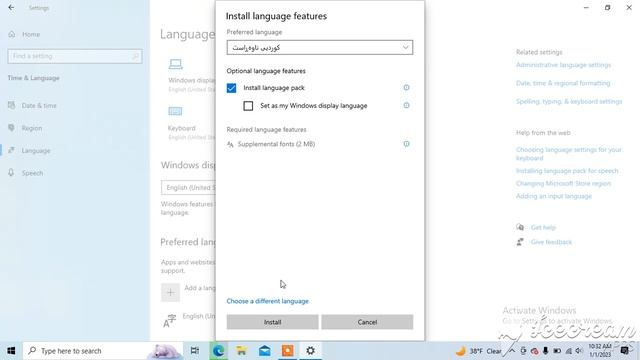The image size is (640, 360).
Task: Click info icon beside Install language pack
Action: (x=406, y=87)
